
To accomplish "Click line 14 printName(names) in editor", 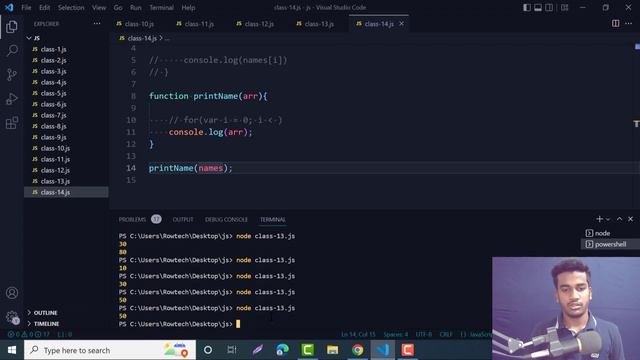I will (x=191, y=168).
